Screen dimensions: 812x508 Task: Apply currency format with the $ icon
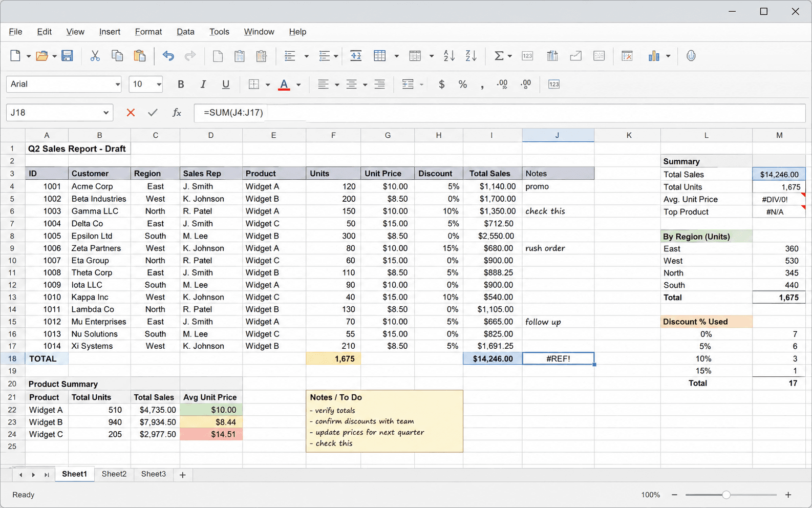pyautogui.click(x=442, y=84)
